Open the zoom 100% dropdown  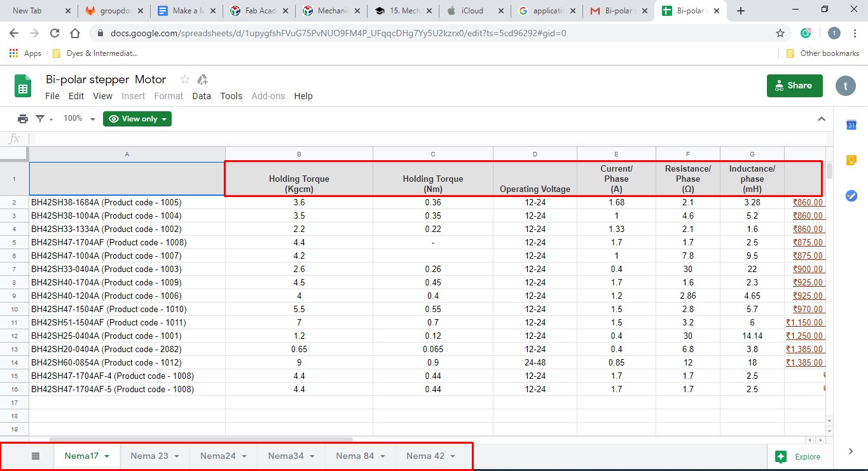79,119
